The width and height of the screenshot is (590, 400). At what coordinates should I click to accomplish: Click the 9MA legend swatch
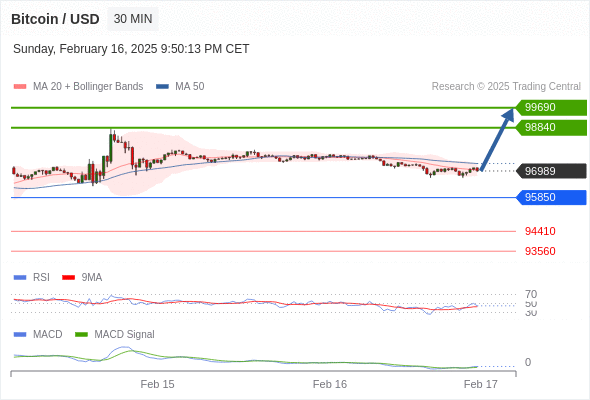tap(68, 278)
